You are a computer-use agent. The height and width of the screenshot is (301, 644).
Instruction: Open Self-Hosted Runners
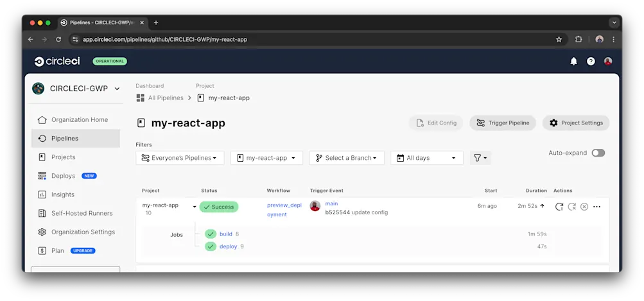coord(76,213)
